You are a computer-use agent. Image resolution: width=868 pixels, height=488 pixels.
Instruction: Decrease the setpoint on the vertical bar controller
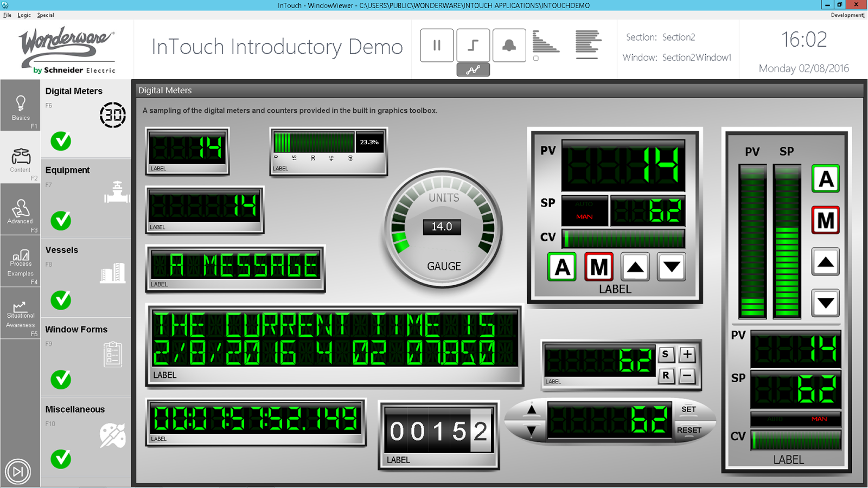coord(825,303)
